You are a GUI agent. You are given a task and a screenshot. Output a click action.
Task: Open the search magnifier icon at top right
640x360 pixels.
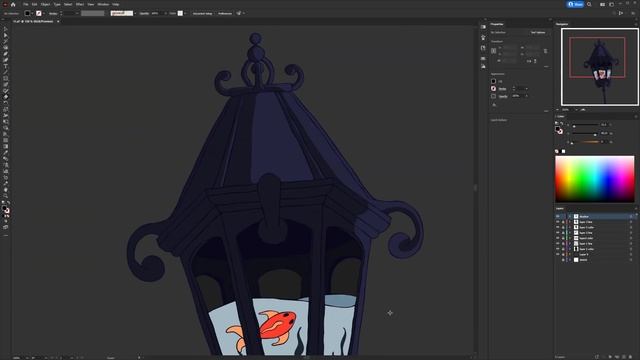pos(589,4)
